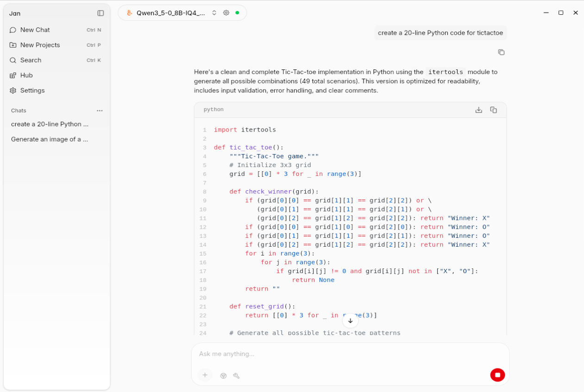Click the Hub grid icon

(13, 75)
